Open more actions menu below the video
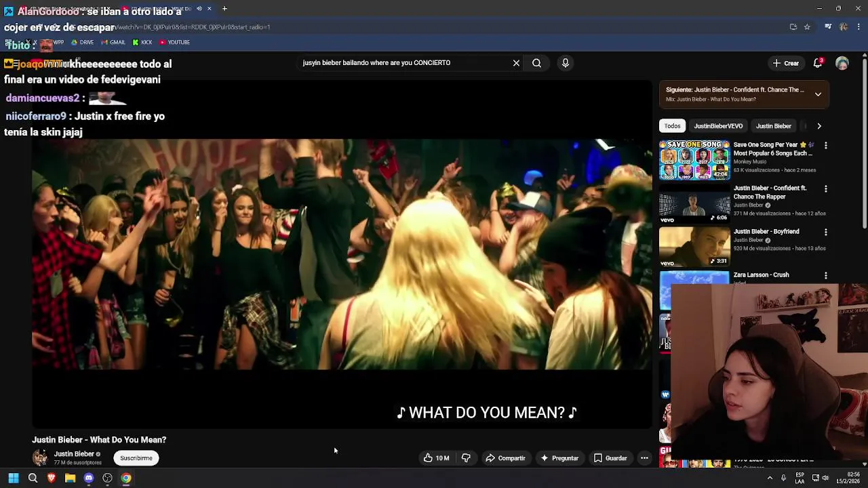Image resolution: width=868 pixels, height=488 pixels. click(644, 458)
